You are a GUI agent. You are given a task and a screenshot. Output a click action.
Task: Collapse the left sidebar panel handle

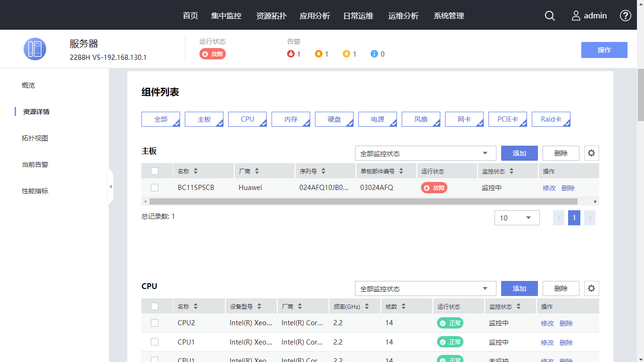pyautogui.click(x=111, y=187)
